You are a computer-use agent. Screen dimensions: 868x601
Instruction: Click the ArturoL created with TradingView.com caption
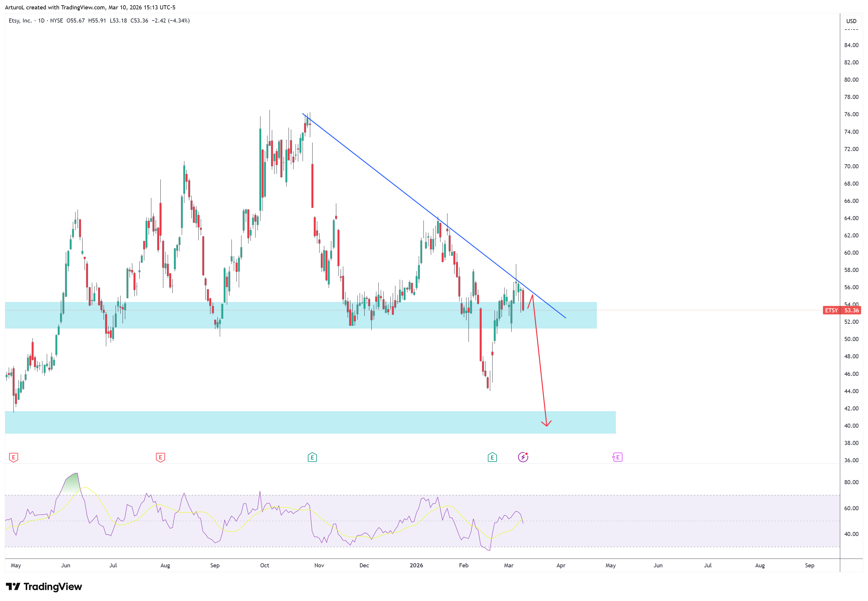(x=90, y=8)
